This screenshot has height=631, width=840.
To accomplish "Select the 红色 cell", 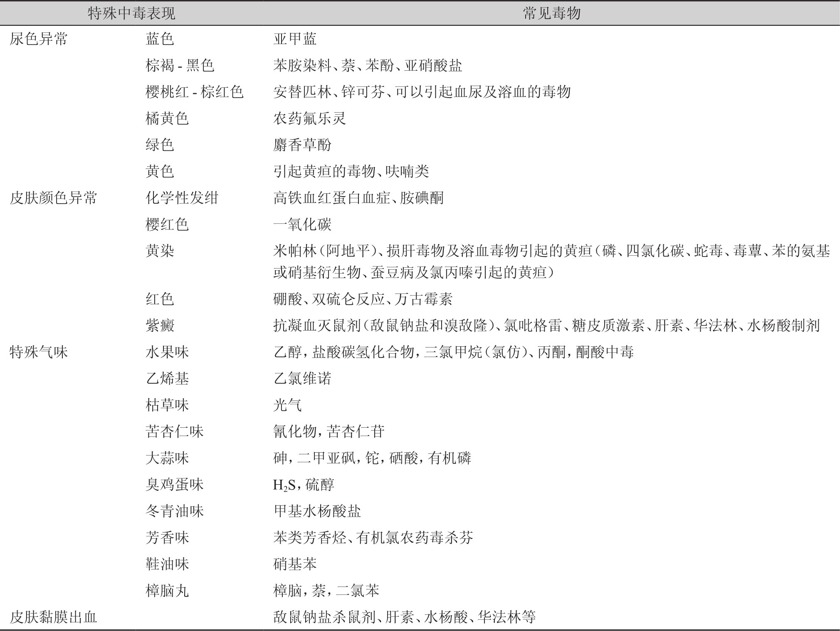I will point(160,299).
